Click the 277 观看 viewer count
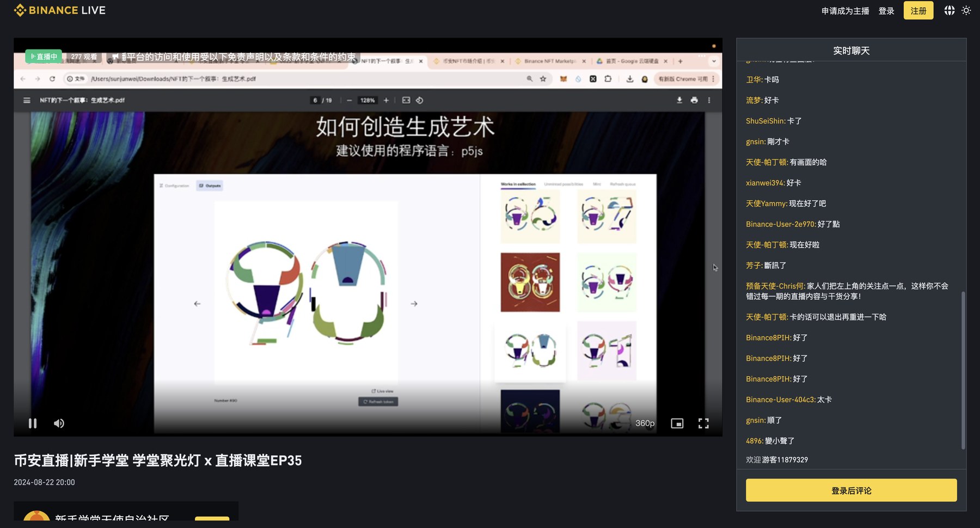This screenshot has width=980, height=528. point(84,57)
